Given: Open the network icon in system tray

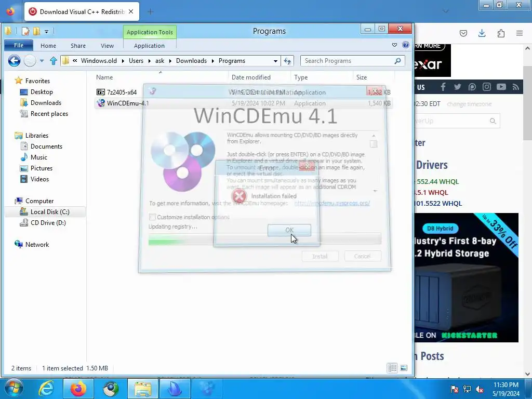Looking at the screenshot, I should [x=467, y=389].
